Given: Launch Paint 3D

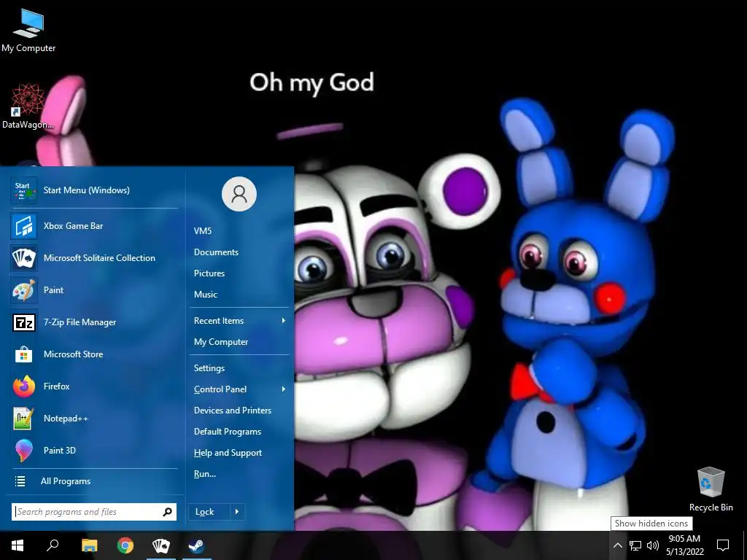Looking at the screenshot, I should tap(94, 451).
